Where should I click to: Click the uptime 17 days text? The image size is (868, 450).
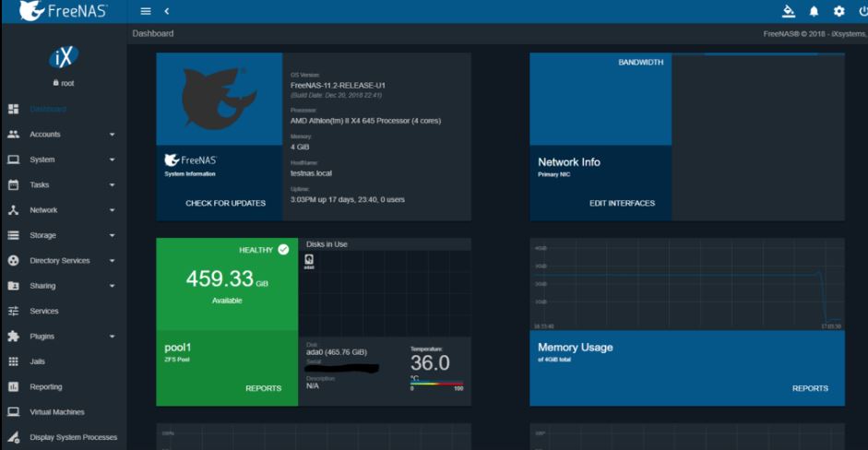click(x=347, y=199)
